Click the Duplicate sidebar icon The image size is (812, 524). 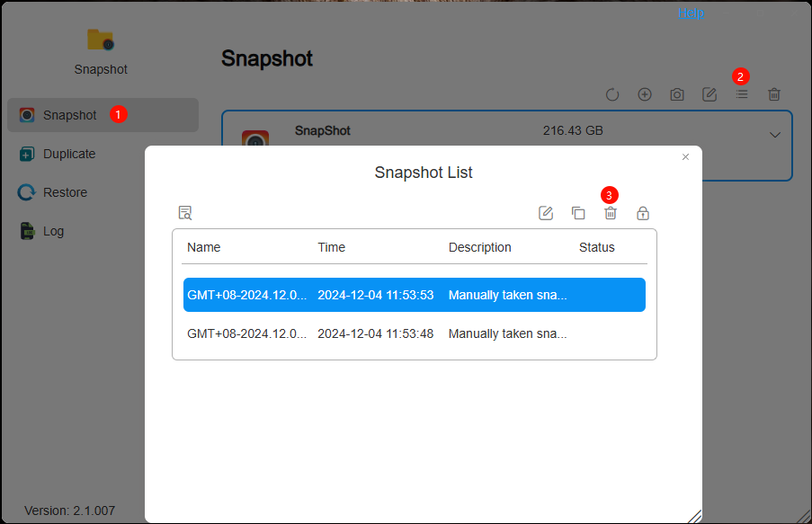point(27,154)
